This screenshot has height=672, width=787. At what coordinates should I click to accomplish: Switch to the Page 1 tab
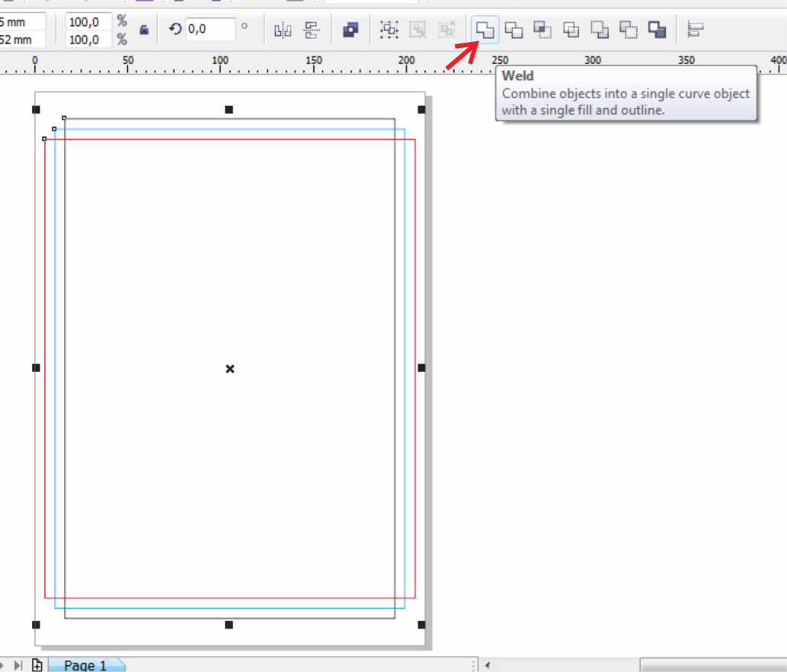pyautogui.click(x=84, y=664)
